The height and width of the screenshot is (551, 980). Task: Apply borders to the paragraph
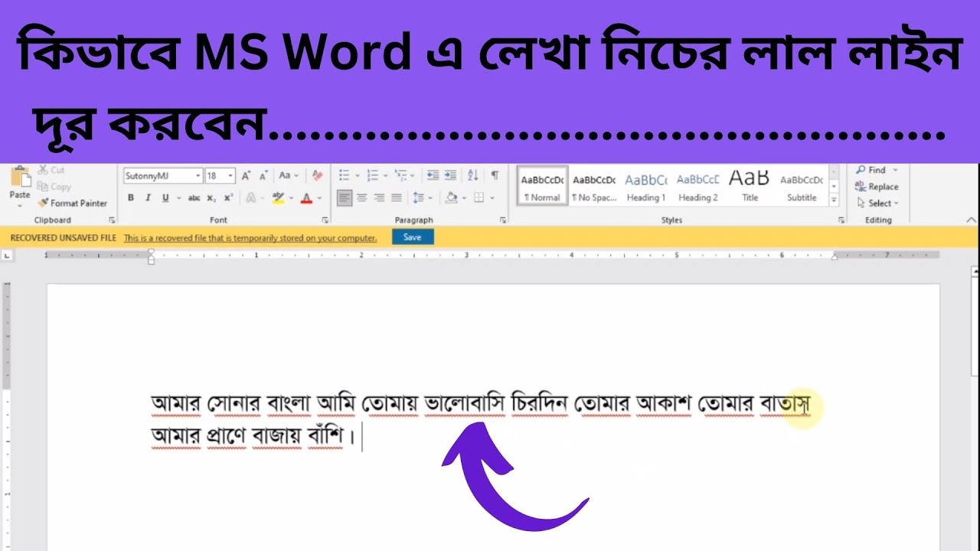pyautogui.click(x=479, y=197)
